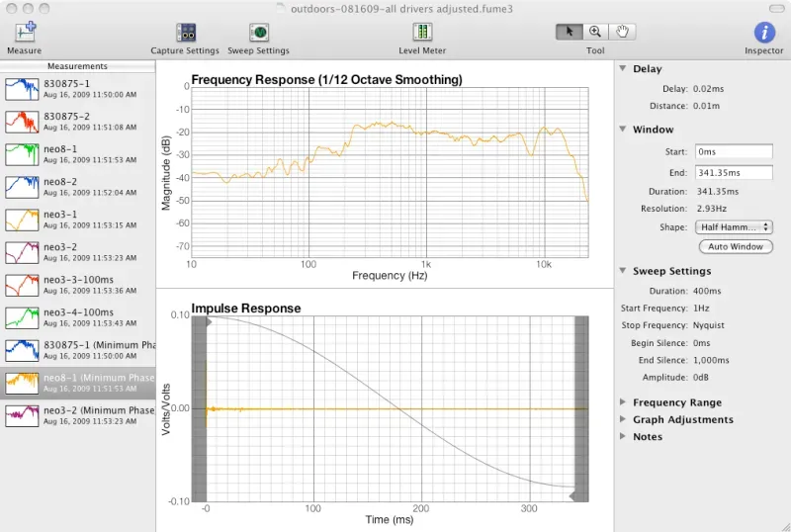The image size is (791, 532).
Task: Open Capture Settings from toolbar
Action: click(x=186, y=33)
